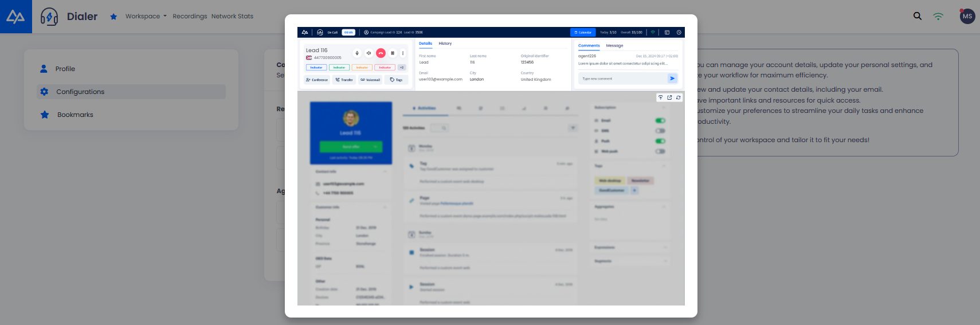Click the blue favorite star beside Dialer
980x325 pixels.
point(113,17)
